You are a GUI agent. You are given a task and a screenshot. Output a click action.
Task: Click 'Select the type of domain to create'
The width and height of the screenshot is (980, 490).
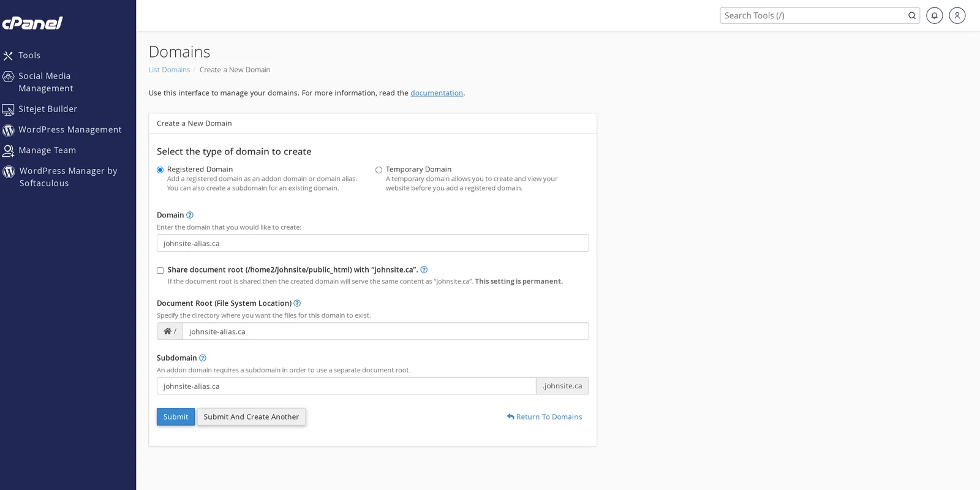[x=234, y=152]
